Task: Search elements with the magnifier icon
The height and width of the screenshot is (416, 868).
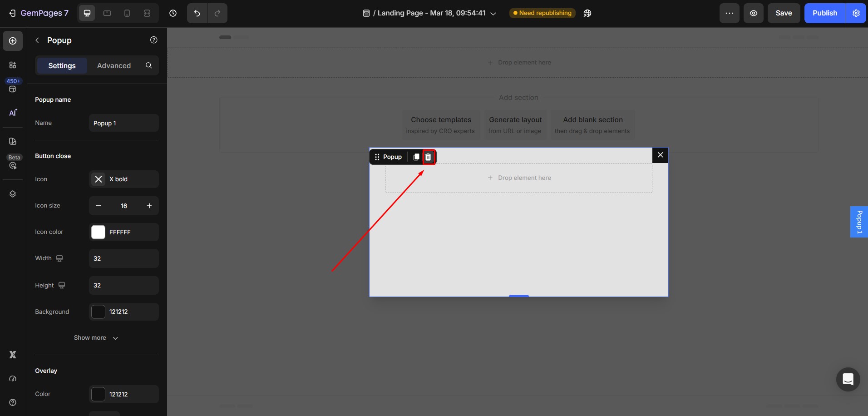Action: coord(148,65)
